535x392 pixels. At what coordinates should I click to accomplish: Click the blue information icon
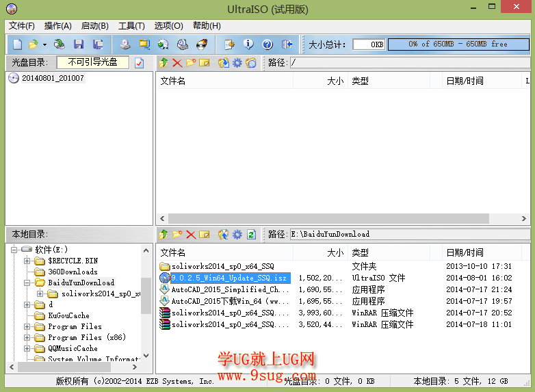click(248, 44)
